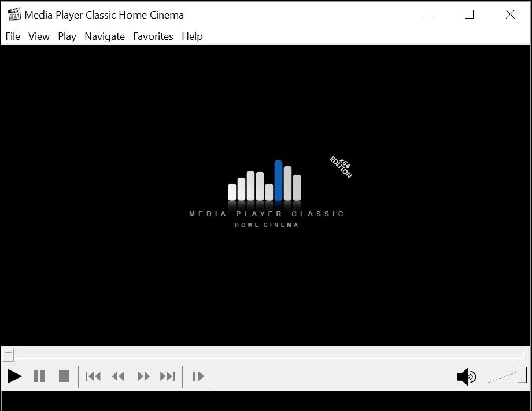Minimize the Media Player Classic window
This screenshot has height=411, width=532.
click(x=430, y=14)
